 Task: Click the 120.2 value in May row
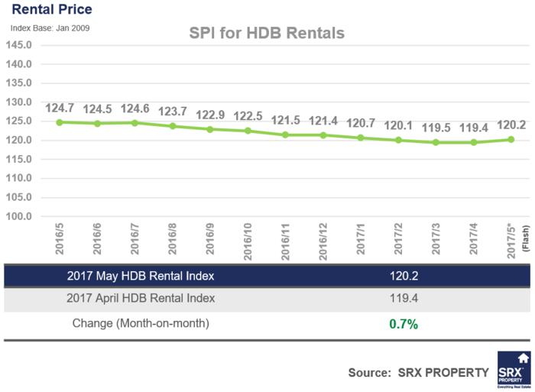click(404, 276)
